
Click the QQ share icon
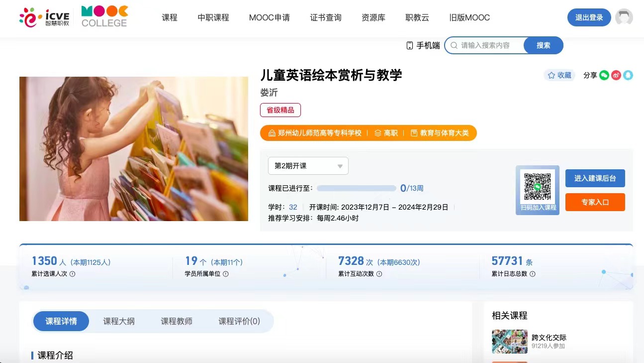coord(628,75)
